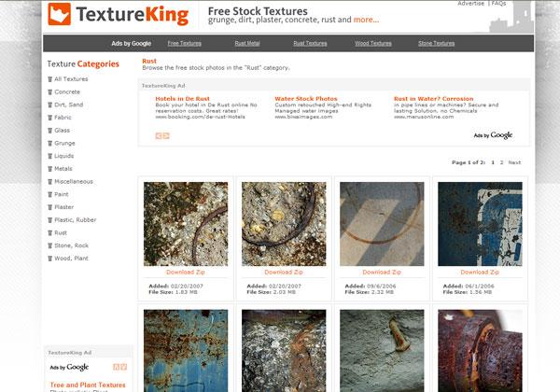
Task: Click the sidebar ad previous arrow icon
Action: tap(116, 367)
